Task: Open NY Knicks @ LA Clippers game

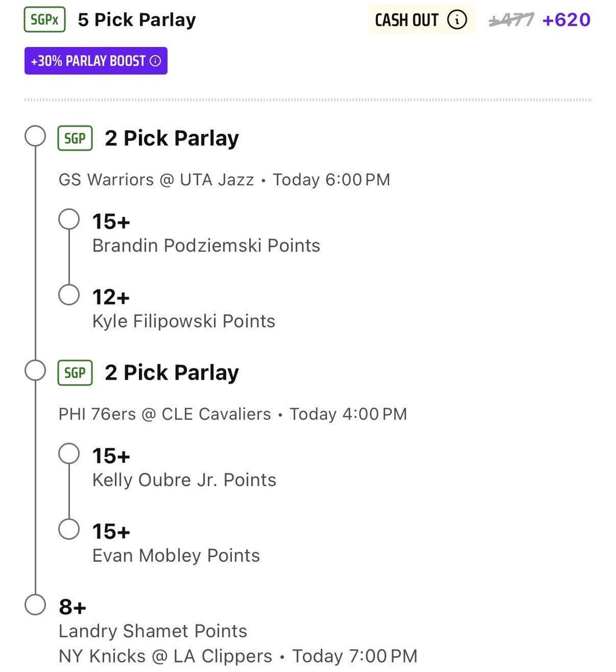Action: tap(165, 656)
